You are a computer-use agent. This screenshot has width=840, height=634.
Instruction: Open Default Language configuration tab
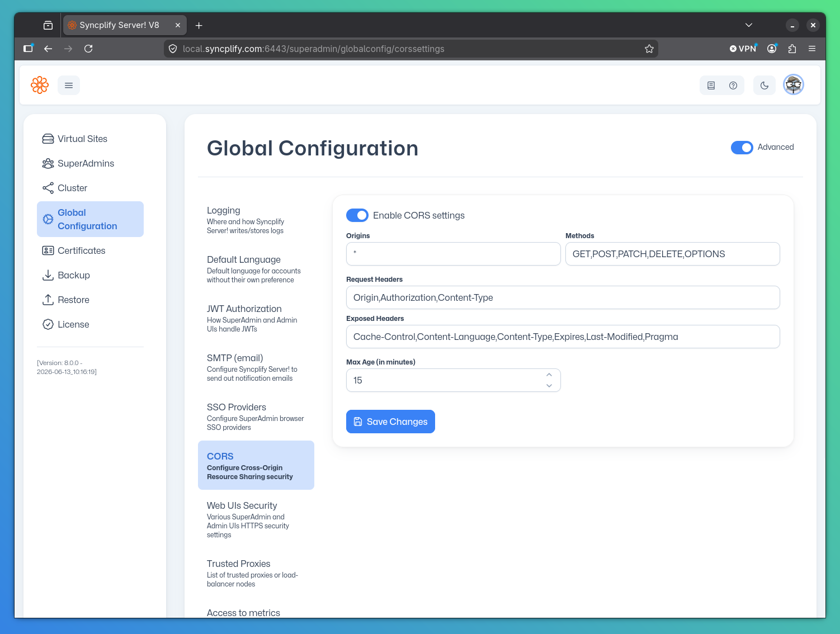coord(256,268)
